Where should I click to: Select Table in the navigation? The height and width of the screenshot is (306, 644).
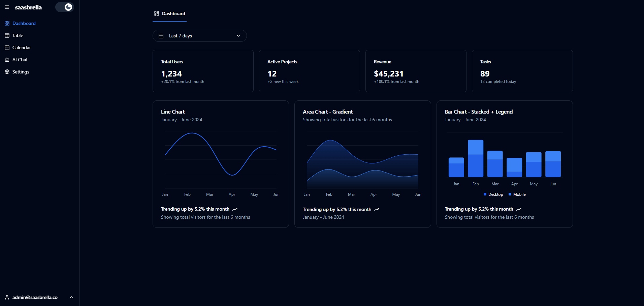point(18,35)
